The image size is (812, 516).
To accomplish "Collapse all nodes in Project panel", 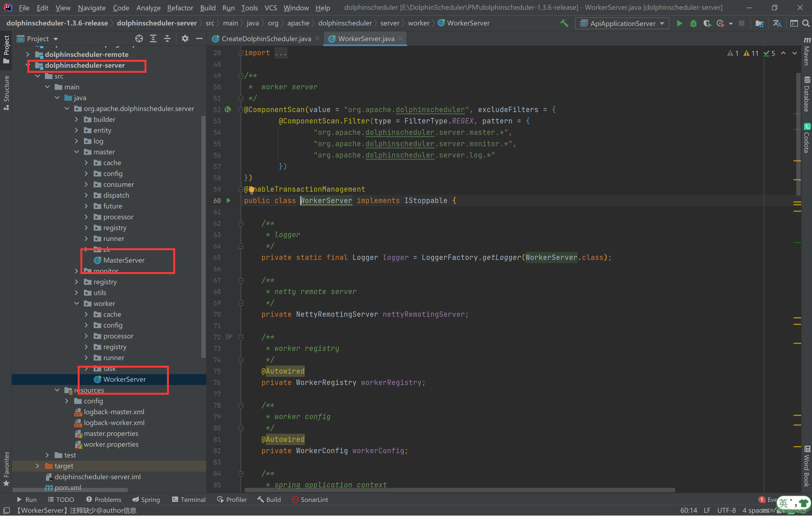I will point(167,39).
